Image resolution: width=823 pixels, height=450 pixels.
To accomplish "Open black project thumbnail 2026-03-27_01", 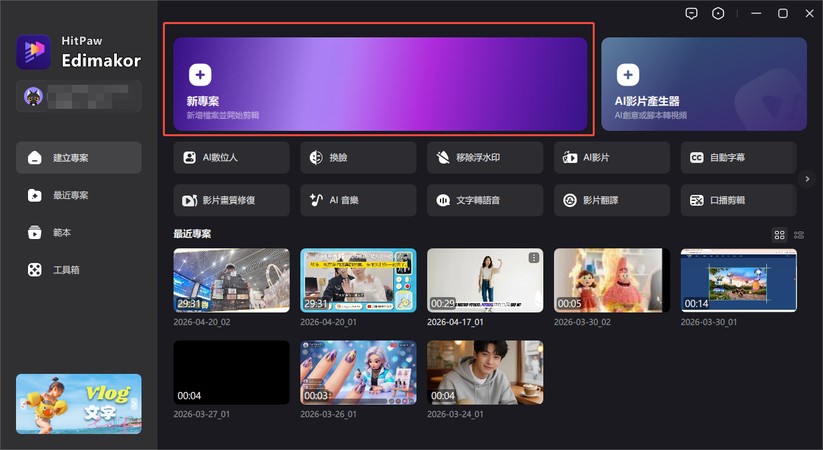I will pos(231,372).
